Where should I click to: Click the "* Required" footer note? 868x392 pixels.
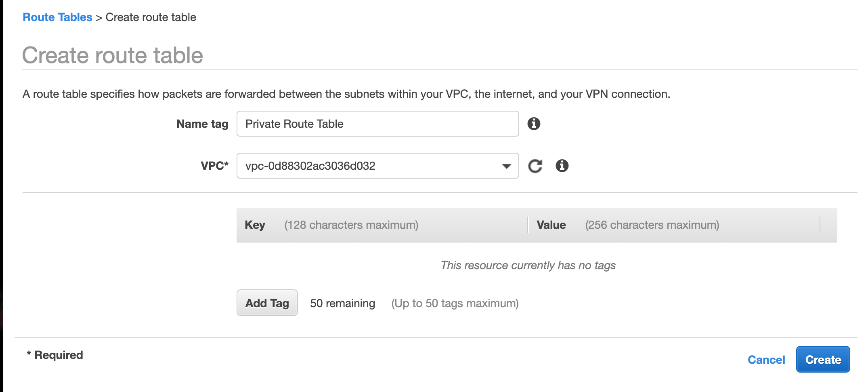point(55,355)
